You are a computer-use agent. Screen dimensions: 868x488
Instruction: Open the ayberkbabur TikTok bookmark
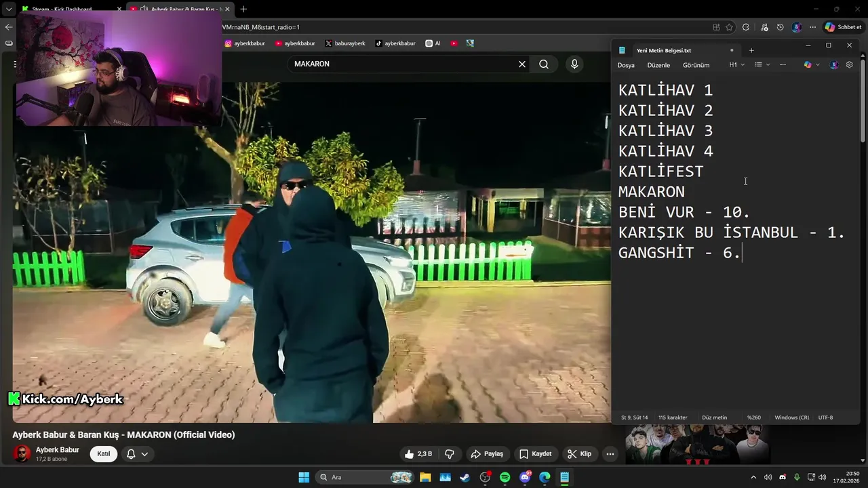(x=395, y=43)
